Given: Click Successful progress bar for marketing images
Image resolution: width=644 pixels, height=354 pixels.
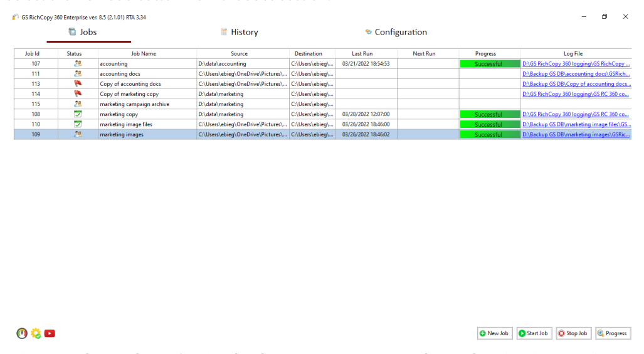Looking at the screenshot, I should click(x=490, y=134).
